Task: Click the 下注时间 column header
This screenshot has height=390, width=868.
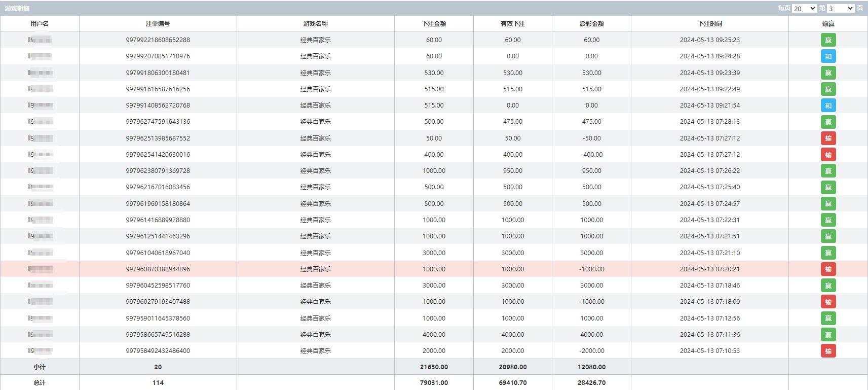Action: coord(710,24)
